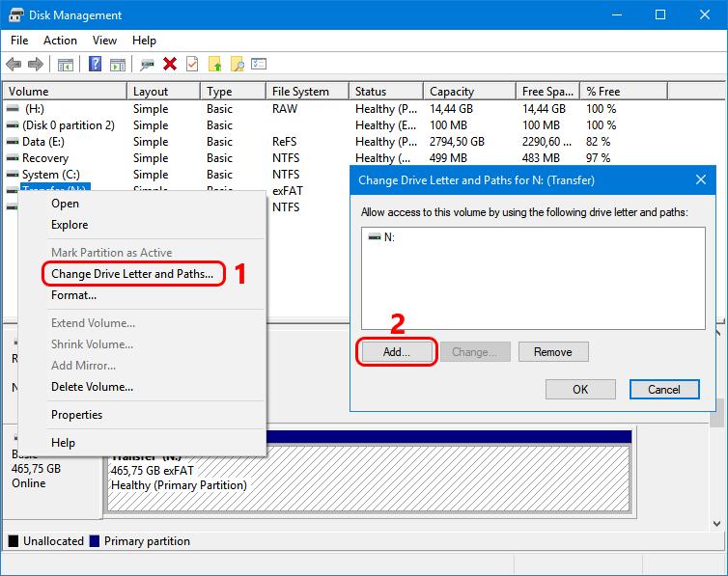Select Change Drive Letter and Paths...

point(132,274)
